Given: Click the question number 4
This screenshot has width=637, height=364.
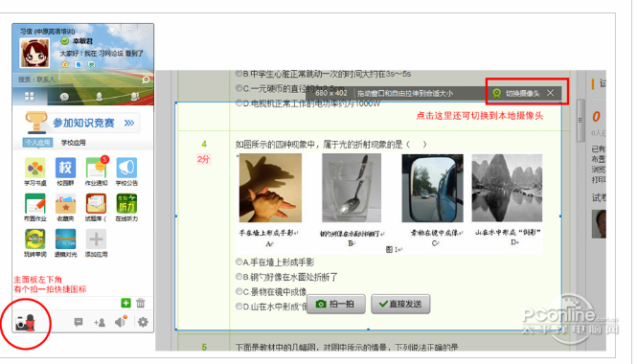Looking at the screenshot, I should point(204,144).
